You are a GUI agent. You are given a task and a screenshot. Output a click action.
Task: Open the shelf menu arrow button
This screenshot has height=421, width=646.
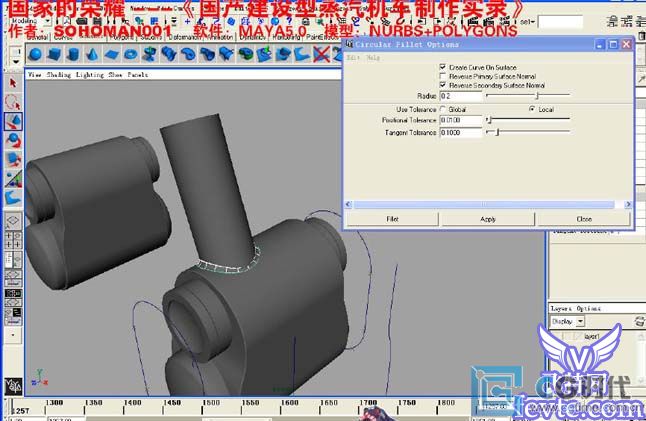(16, 62)
